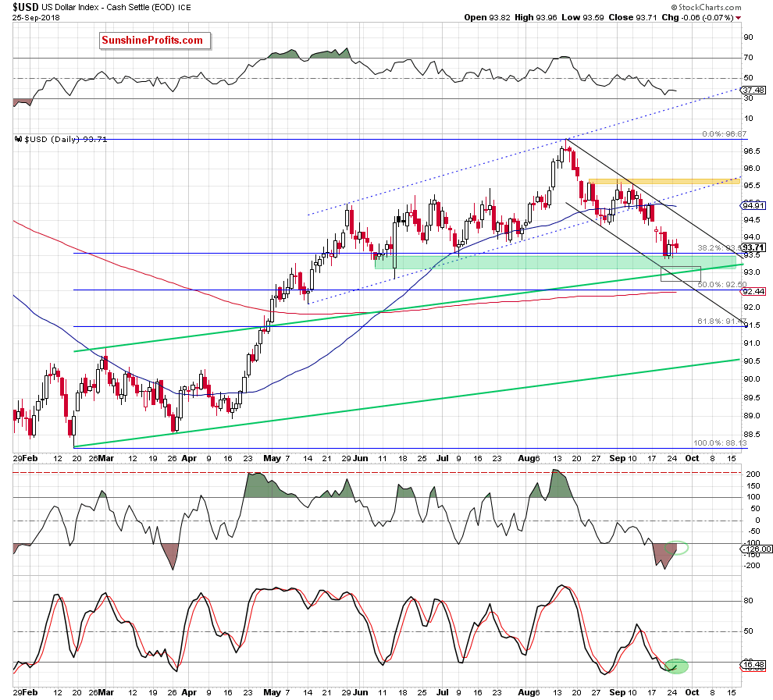Click 'Jul' on the stochastic panel date axis
This screenshot has height=700, width=773.
[x=442, y=692]
